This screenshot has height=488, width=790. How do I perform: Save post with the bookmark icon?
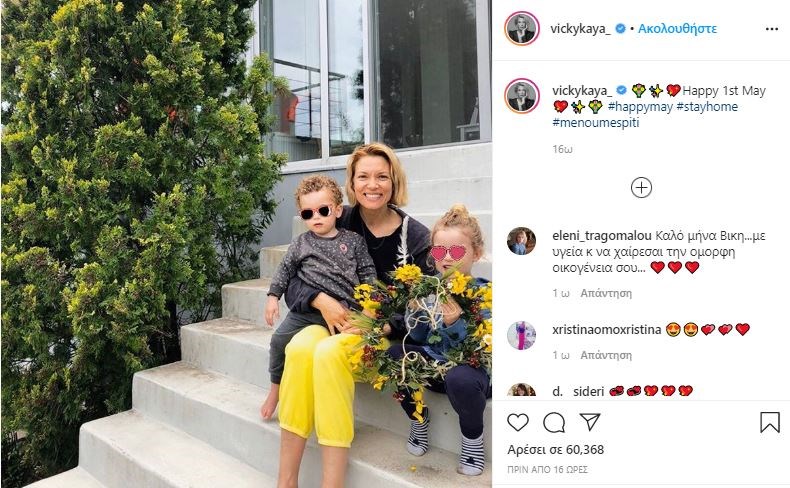[770, 423]
